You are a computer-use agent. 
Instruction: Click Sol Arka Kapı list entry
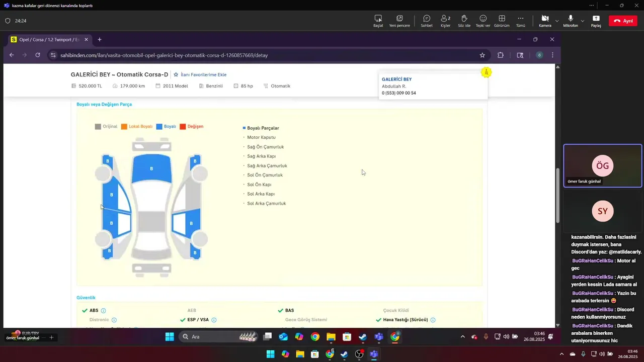(261, 194)
